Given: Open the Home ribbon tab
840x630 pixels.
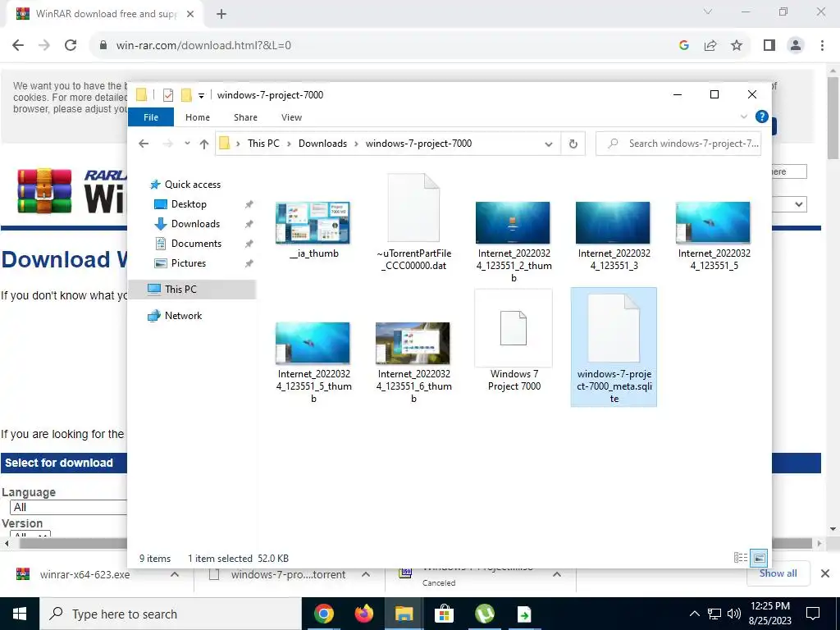Looking at the screenshot, I should coord(198,117).
